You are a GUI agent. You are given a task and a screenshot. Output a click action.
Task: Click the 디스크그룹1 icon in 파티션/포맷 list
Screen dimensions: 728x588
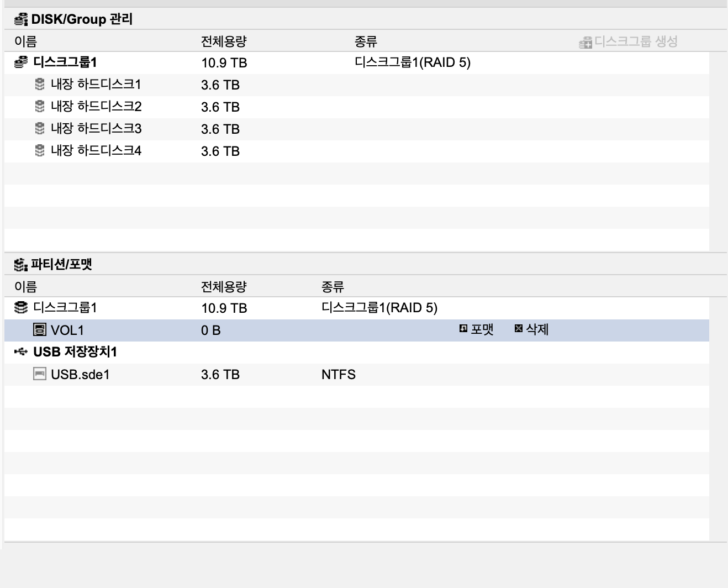(20, 307)
